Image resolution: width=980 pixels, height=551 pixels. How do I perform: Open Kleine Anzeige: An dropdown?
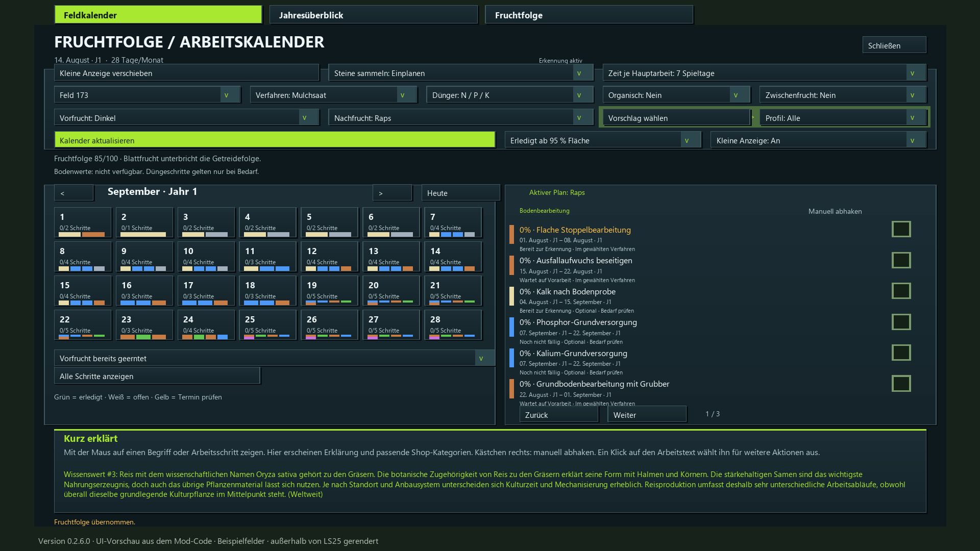pyautogui.click(x=818, y=140)
